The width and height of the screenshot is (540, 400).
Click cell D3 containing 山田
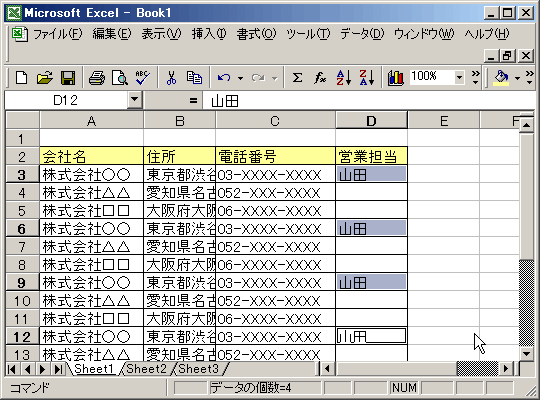click(x=372, y=175)
